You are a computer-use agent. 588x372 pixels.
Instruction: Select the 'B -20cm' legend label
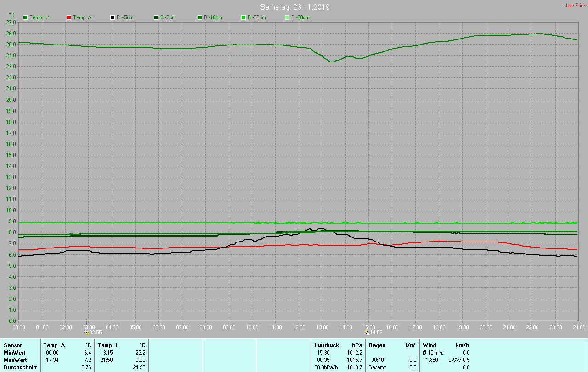pyautogui.click(x=256, y=17)
